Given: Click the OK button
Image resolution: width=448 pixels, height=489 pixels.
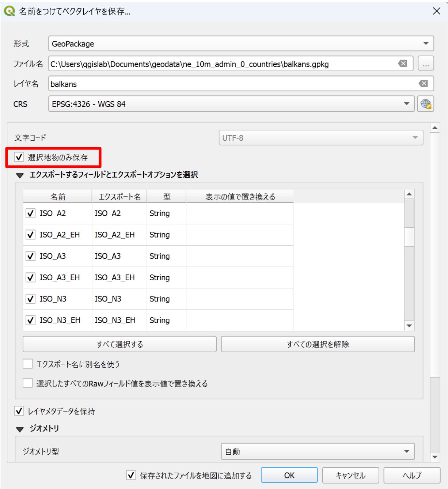Looking at the screenshot, I should [289, 475].
